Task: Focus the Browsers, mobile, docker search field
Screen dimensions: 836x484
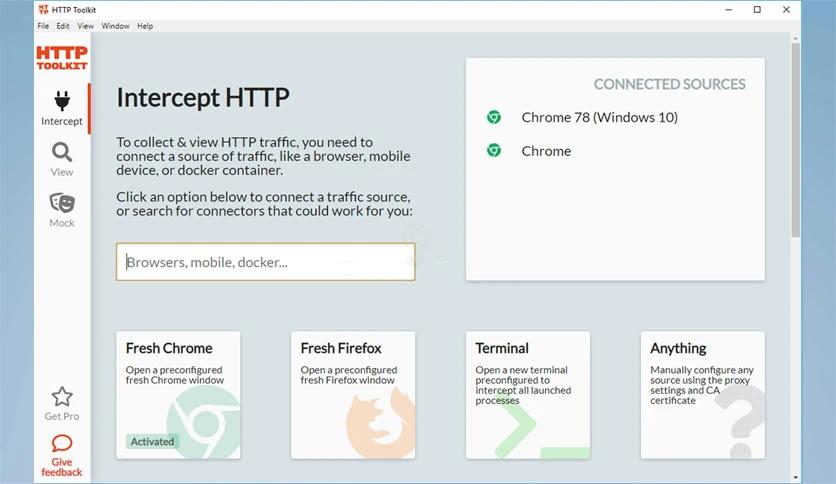Action: [x=265, y=262]
